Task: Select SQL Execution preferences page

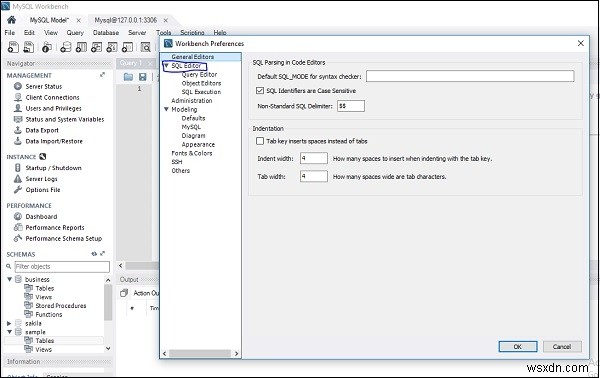Action: click(x=201, y=92)
